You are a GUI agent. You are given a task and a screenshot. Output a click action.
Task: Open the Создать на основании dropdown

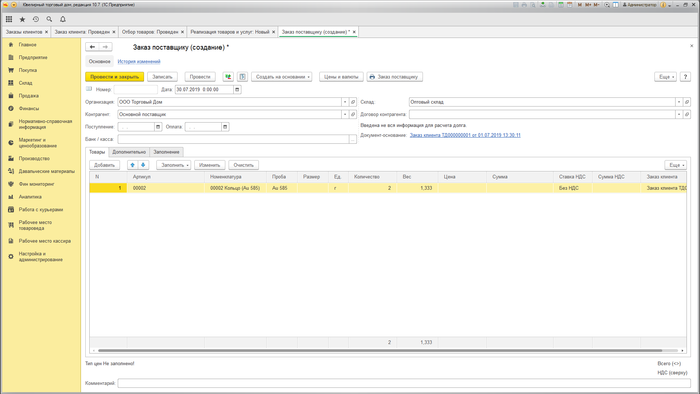point(282,77)
